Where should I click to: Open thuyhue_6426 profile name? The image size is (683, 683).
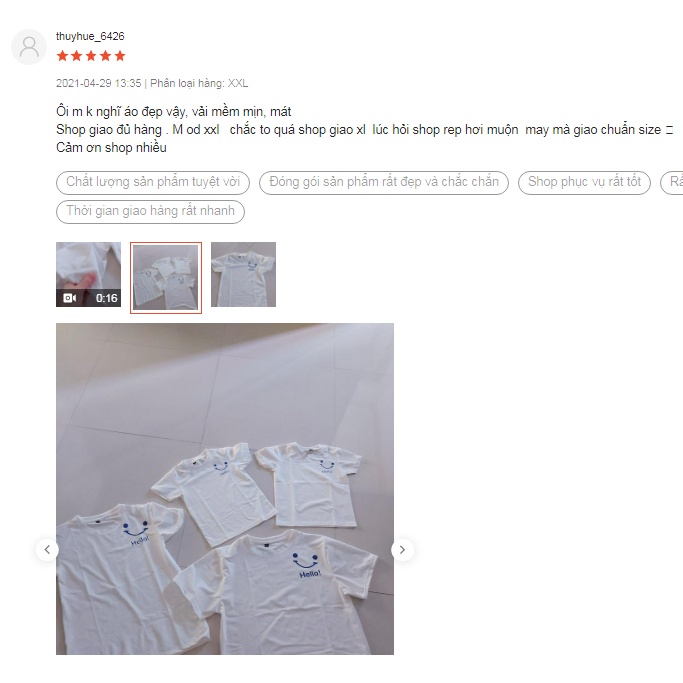click(x=90, y=36)
